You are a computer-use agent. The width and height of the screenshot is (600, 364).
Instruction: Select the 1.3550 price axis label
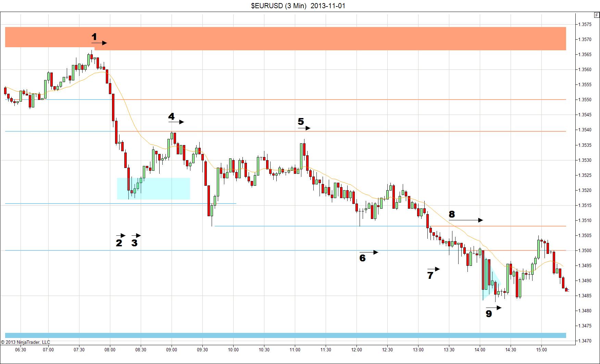585,100
